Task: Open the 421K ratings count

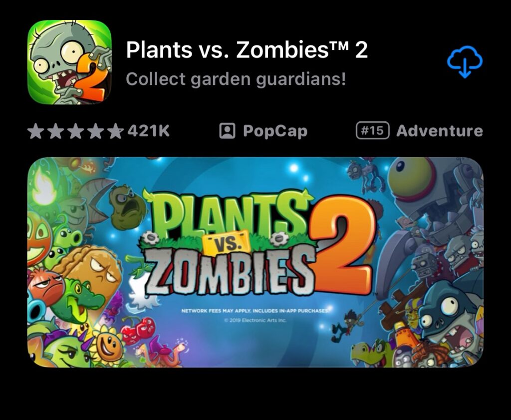Action: tap(148, 131)
